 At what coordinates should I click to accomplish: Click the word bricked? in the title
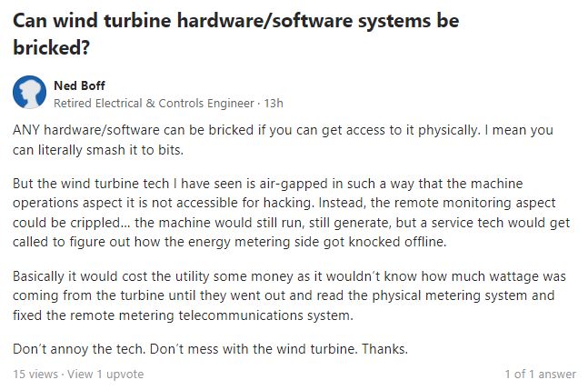(x=52, y=47)
